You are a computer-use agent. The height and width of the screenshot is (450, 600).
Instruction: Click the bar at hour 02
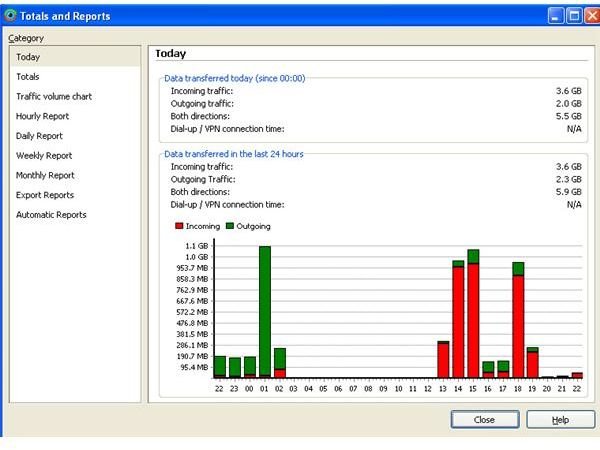[x=280, y=363]
